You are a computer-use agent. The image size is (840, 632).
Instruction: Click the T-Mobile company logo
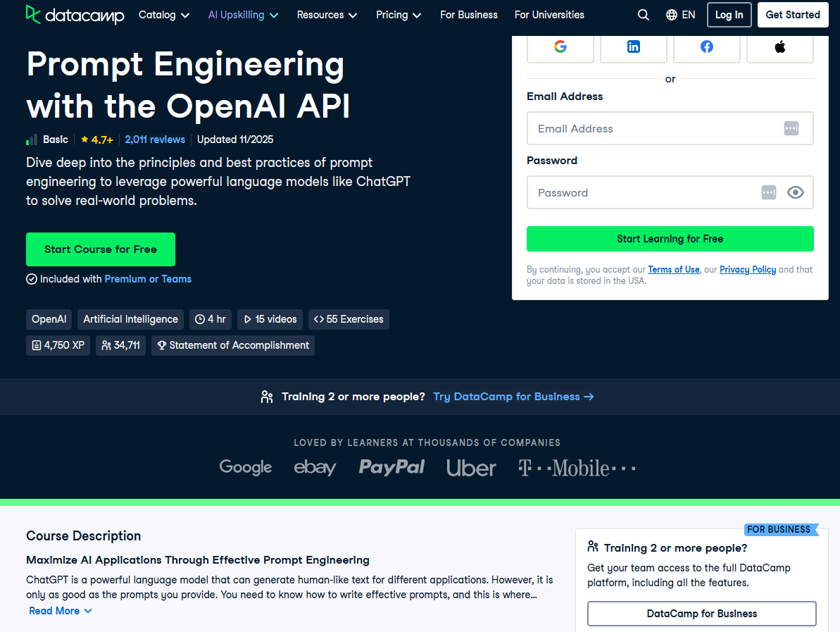tap(577, 468)
